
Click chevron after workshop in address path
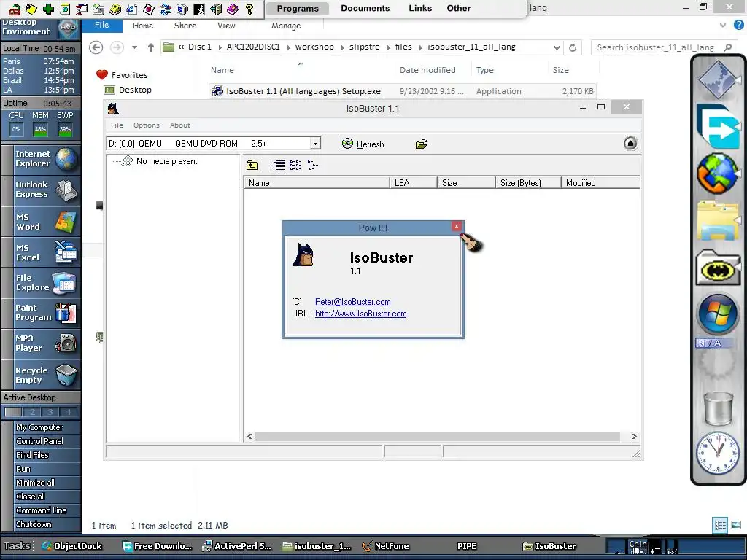[x=344, y=47]
